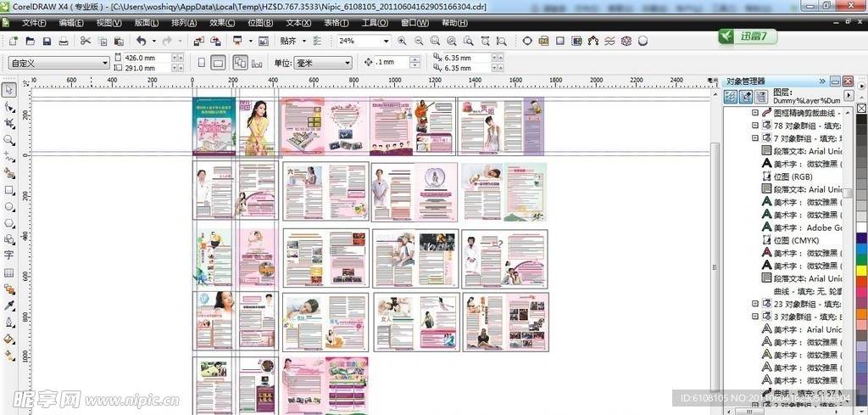Click the Undo arrow icon
868x415 pixels.
pyautogui.click(x=141, y=41)
